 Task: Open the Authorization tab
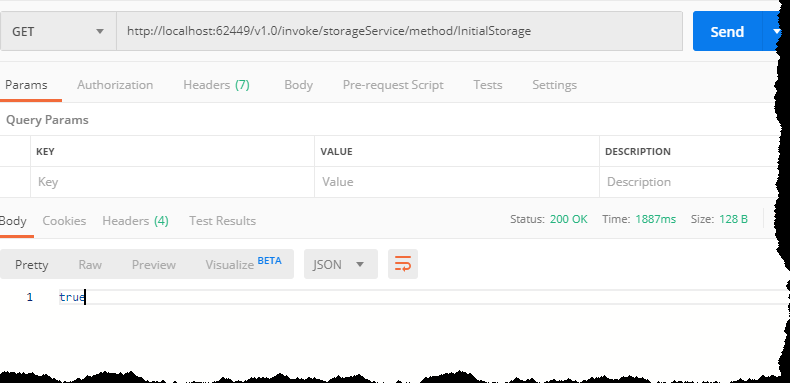(x=115, y=85)
